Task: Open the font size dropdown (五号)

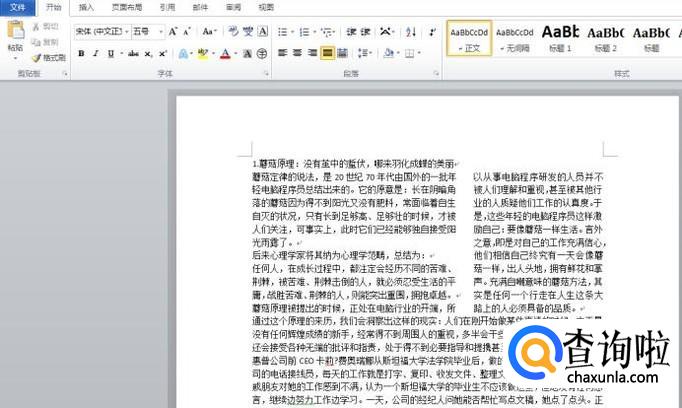Action: pyautogui.click(x=147, y=31)
